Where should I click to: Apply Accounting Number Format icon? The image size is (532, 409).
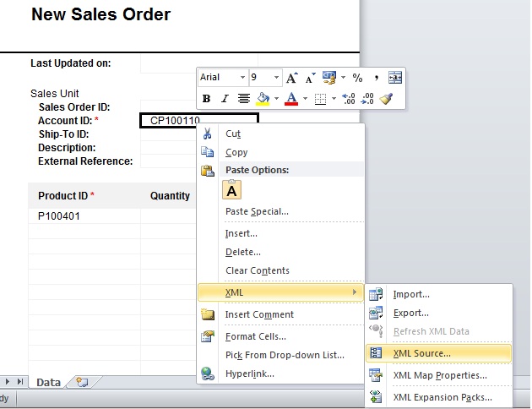[x=329, y=78]
